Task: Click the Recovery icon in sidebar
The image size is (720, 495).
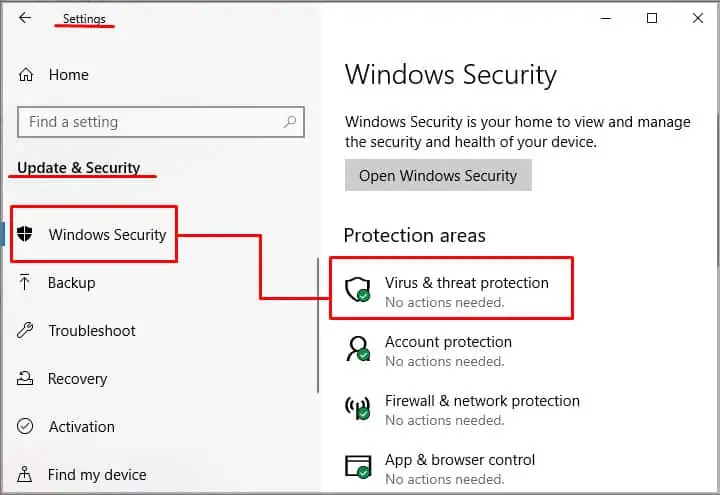Action: point(26,379)
